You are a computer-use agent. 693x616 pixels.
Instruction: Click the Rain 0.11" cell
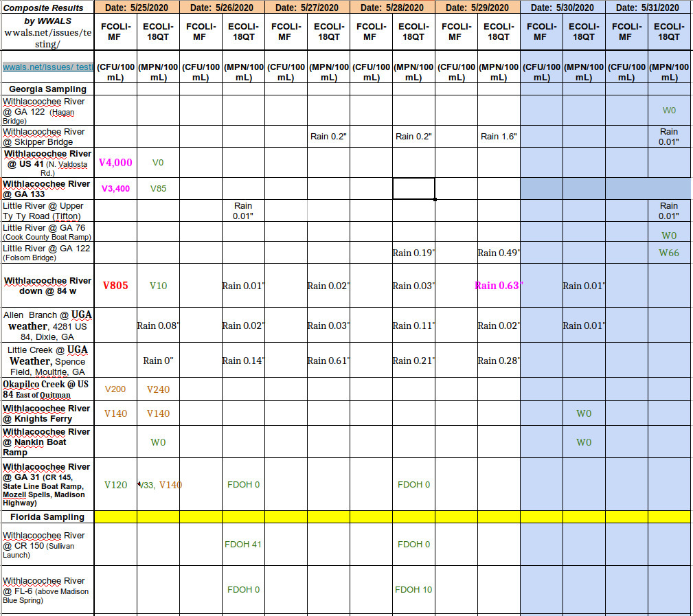click(x=413, y=326)
